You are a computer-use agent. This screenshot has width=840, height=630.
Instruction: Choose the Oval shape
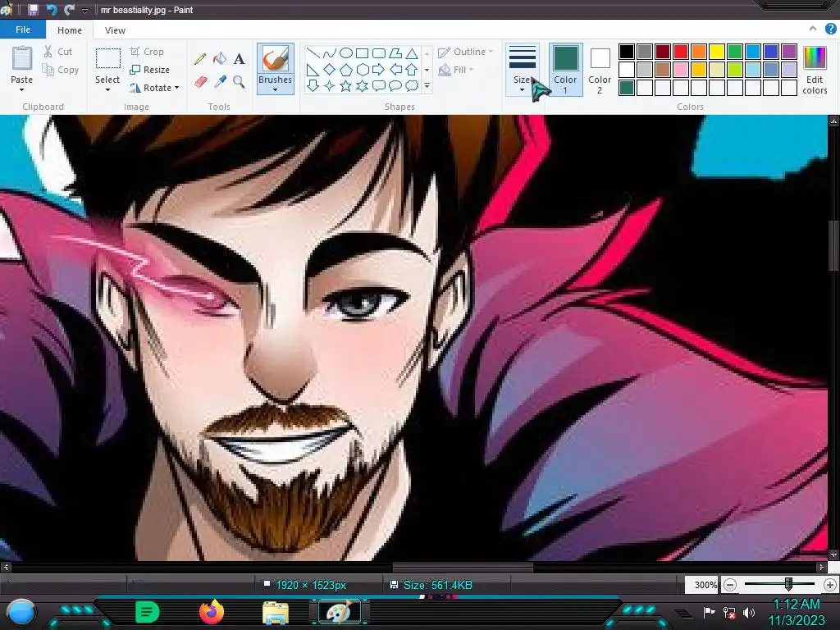point(346,53)
